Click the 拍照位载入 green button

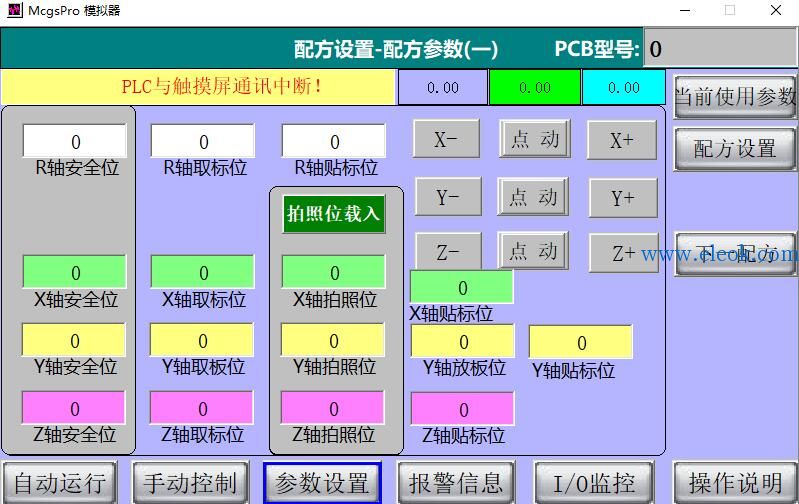(x=334, y=214)
